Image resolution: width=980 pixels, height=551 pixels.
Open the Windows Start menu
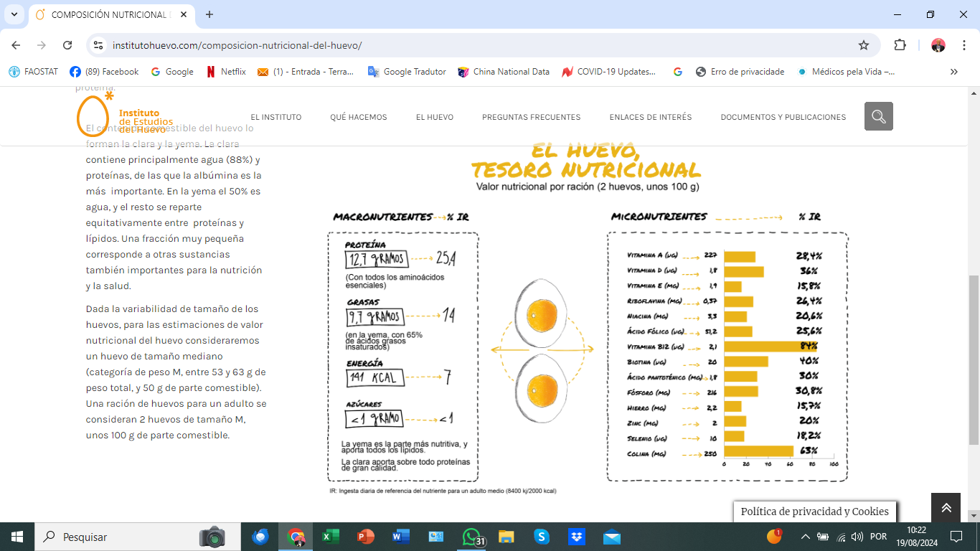[17, 537]
